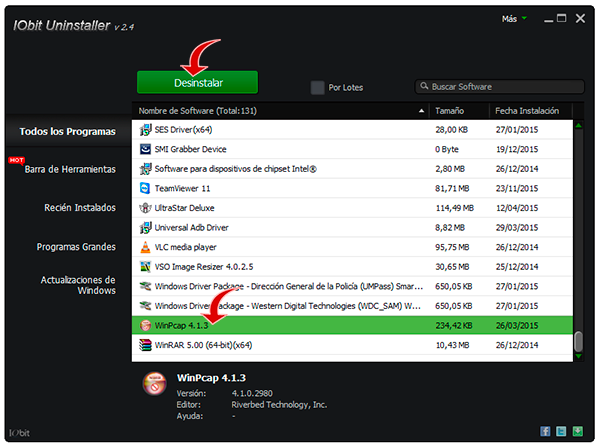The image size is (600, 446).
Task: Click the UltraStar Deluxe icon
Action: click(145, 208)
